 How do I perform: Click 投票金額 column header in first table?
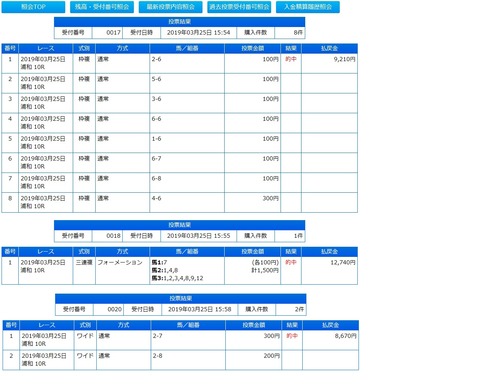click(x=253, y=48)
